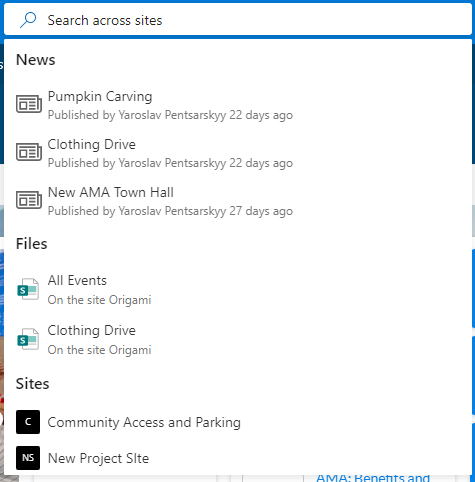Click the news icon beside Clothing Drive

29,152
